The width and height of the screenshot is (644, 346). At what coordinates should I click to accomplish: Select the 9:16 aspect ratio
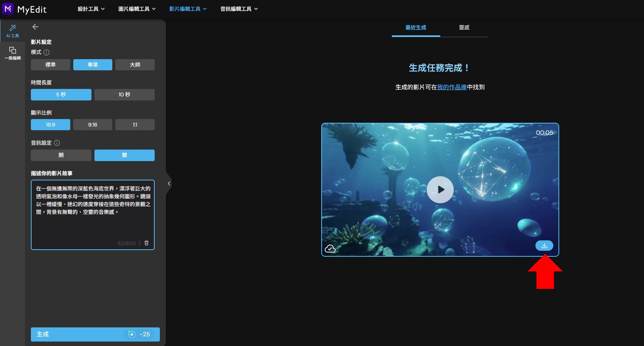[x=93, y=125]
